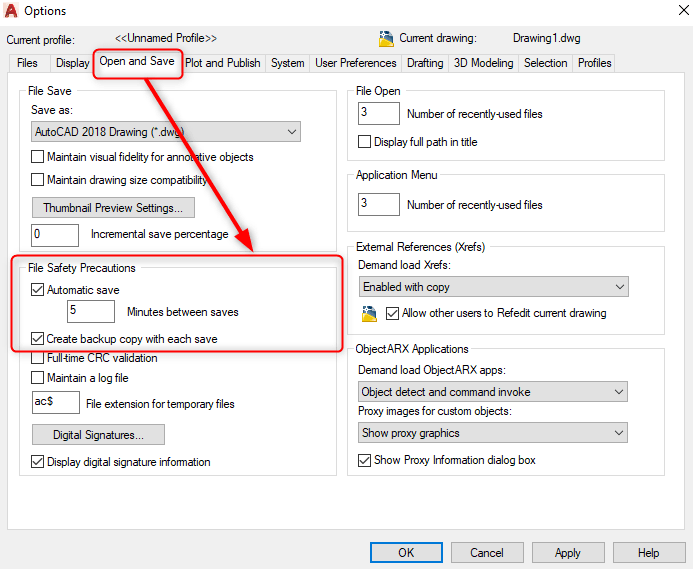Go to the Plot and Publish tab

tap(223, 63)
